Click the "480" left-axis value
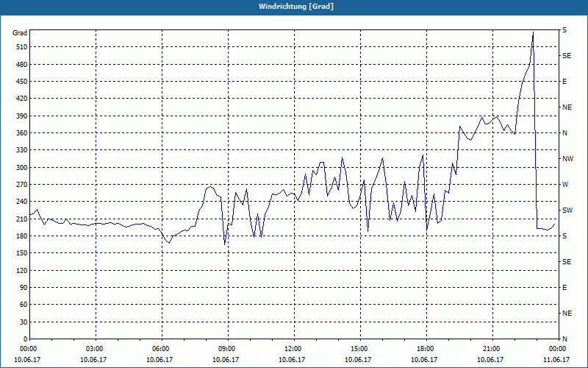The width and height of the screenshot is (588, 368). click(21, 64)
